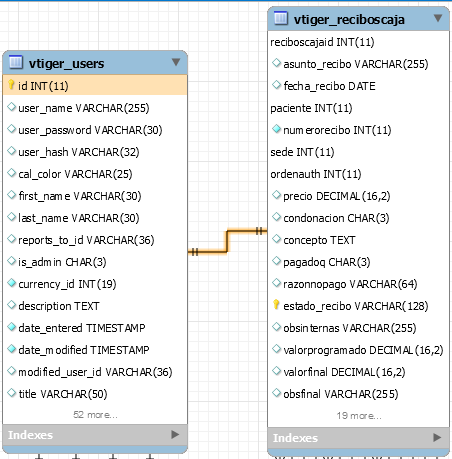Select the paciente INT(11) column
Image resolution: width=452 pixels, height=459 pixels.
click(358, 108)
